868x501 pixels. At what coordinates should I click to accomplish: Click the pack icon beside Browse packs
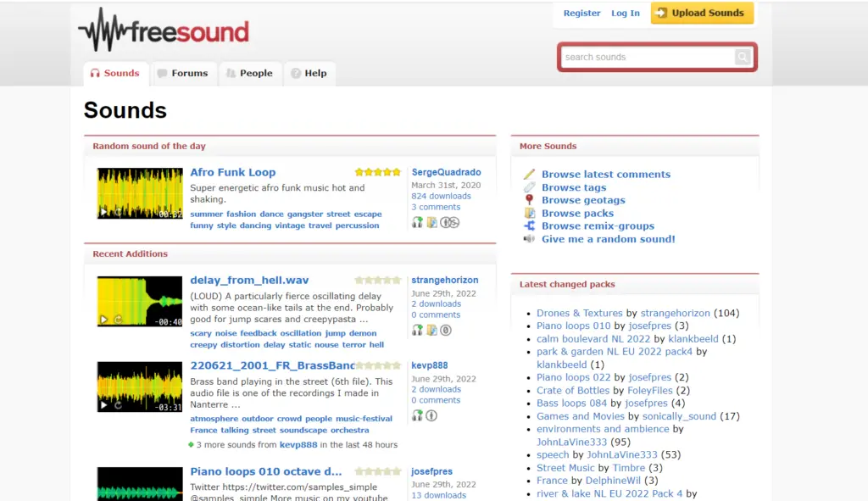point(531,213)
